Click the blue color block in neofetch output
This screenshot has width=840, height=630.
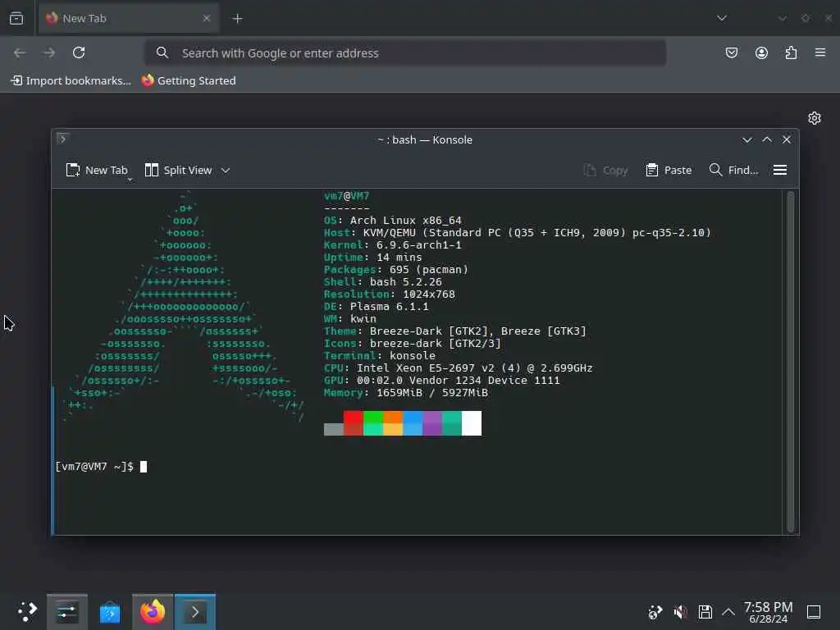[413, 423]
